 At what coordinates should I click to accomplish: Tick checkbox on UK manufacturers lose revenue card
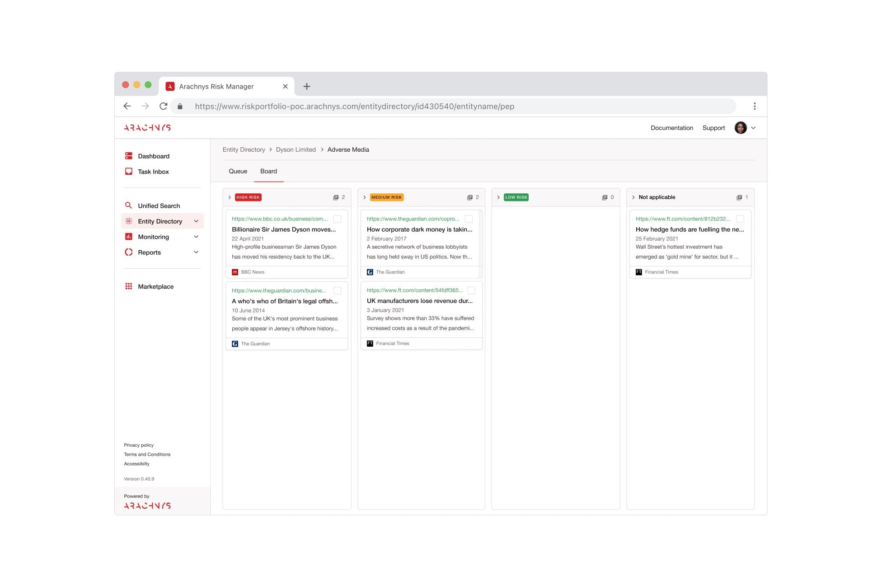[x=471, y=290]
